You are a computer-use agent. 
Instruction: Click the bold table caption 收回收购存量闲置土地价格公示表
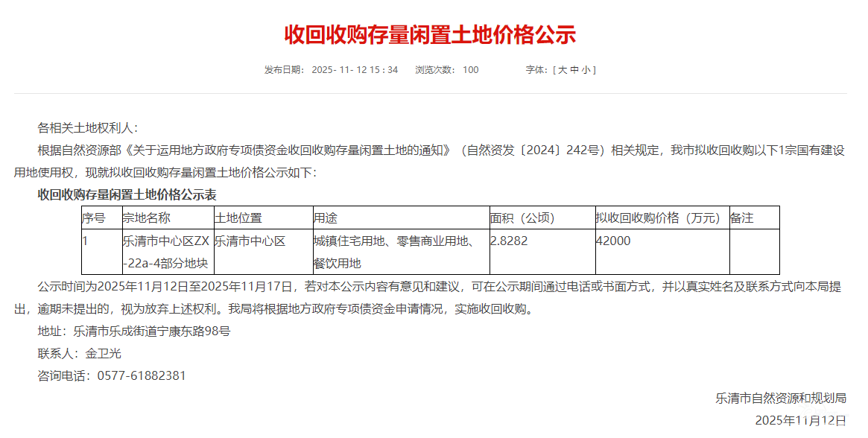(127, 195)
